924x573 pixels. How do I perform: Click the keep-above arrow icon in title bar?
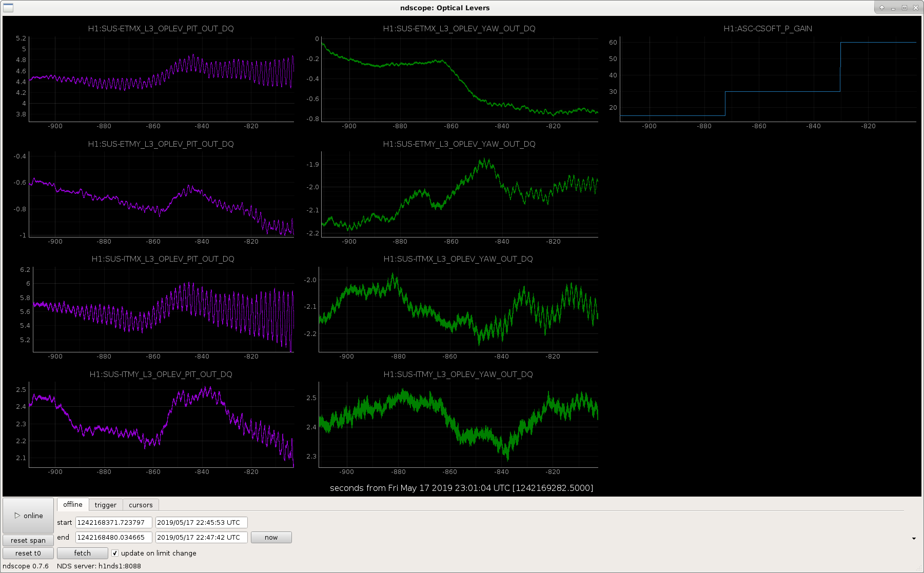click(882, 8)
